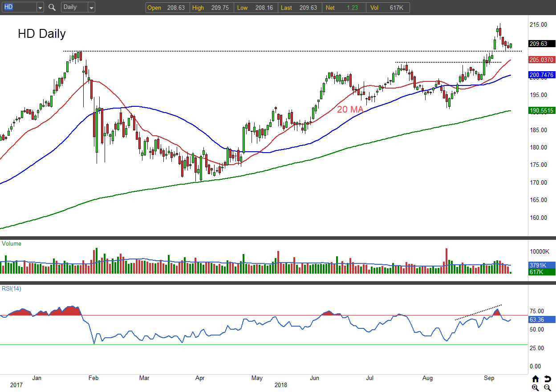The image size is (556, 392).
Task: Click the 2018 year label on time axis
Action: (280, 385)
